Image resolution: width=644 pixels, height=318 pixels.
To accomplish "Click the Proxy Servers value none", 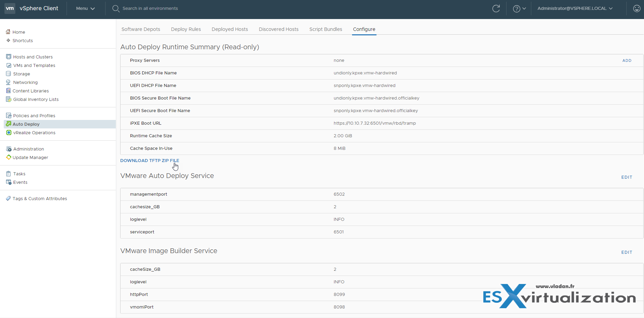I will pyautogui.click(x=339, y=60).
